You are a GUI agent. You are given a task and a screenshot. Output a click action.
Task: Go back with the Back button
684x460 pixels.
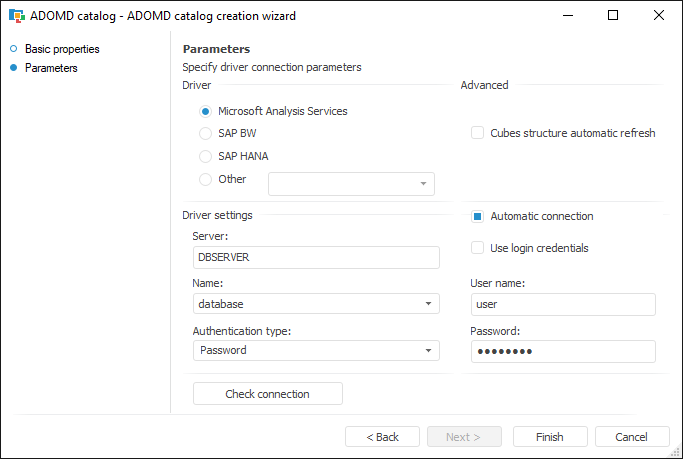pyautogui.click(x=382, y=437)
